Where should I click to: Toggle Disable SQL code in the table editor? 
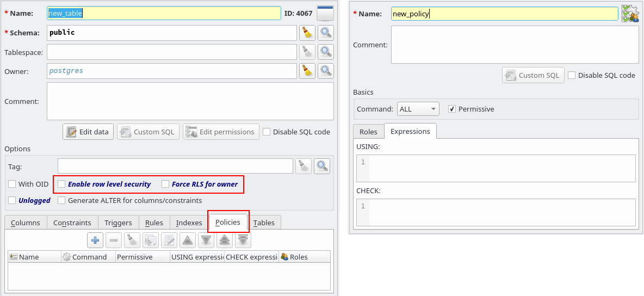point(267,132)
